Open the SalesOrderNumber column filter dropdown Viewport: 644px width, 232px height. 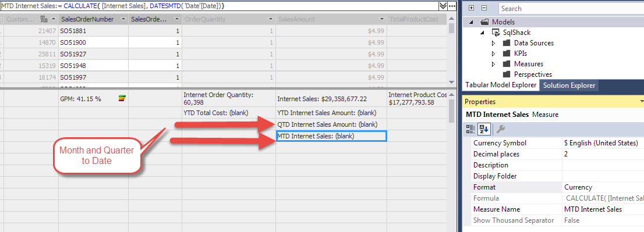[123, 19]
